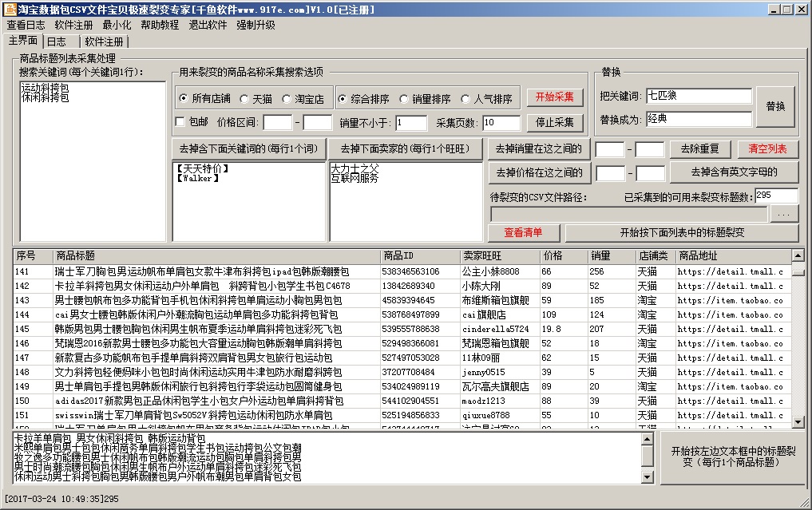Select the 所有店铺 radio option
This screenshot has height=510, width=812.
(184, 99)
